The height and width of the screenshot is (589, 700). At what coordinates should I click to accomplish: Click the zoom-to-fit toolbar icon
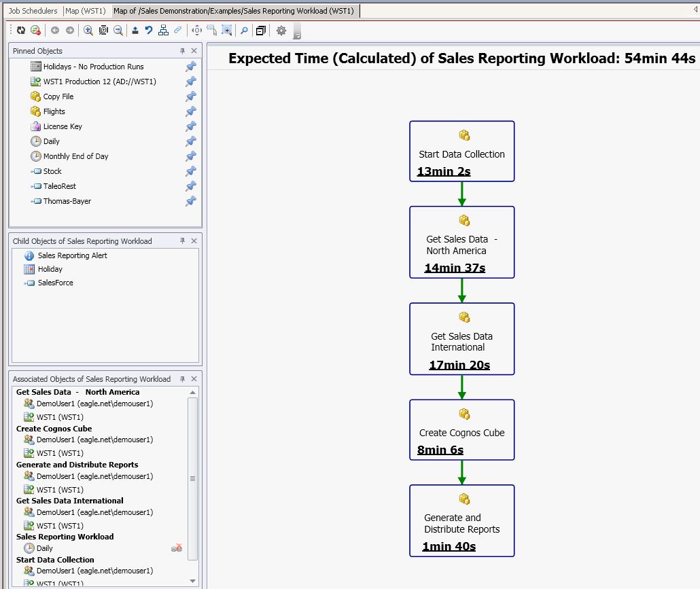pyautogui.click(x=103, y=31)
